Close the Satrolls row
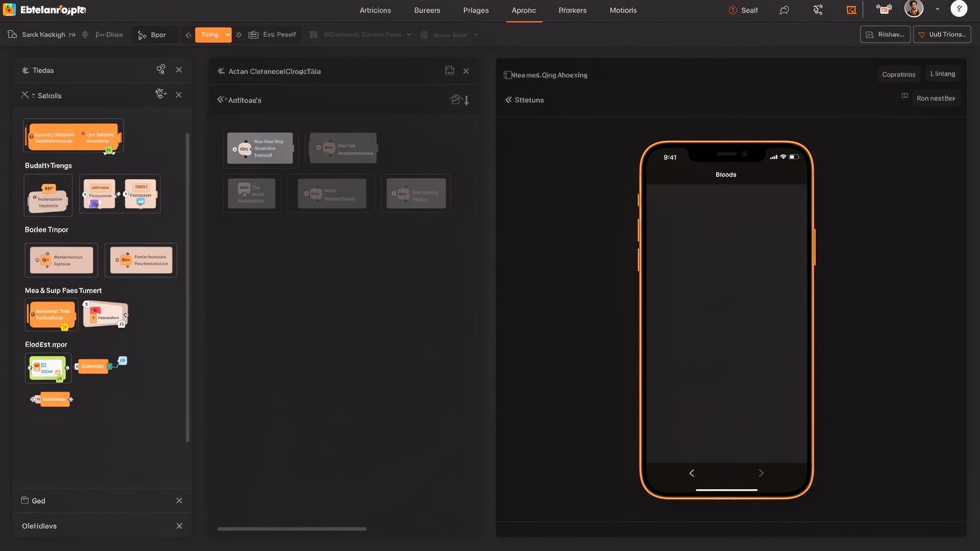The image size is (980, 551). tap(179, 95)
